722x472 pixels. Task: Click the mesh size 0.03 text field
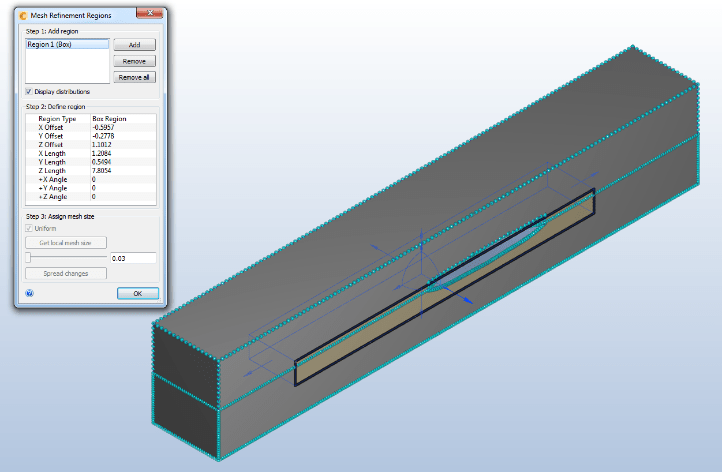tap(133, 258)
